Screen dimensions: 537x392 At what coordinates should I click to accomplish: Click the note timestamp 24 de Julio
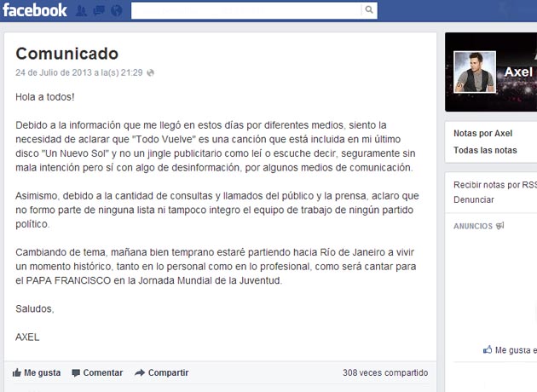click(79, 72)
